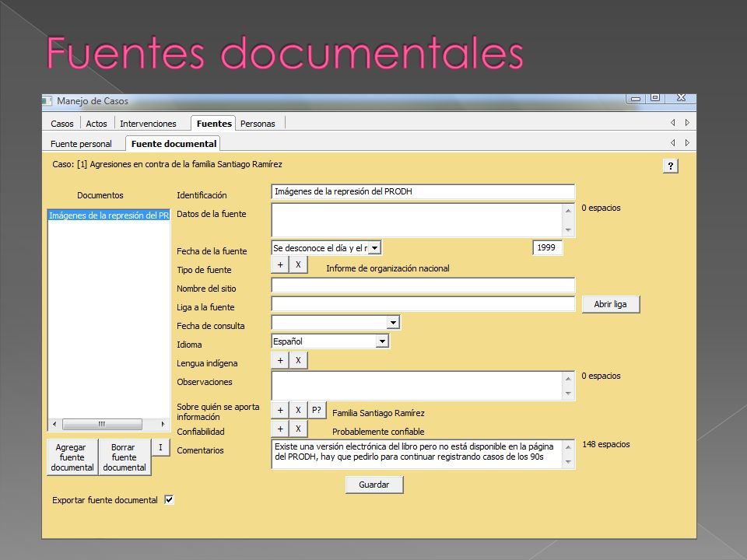Switch to the Casos tab

[62, 124]
